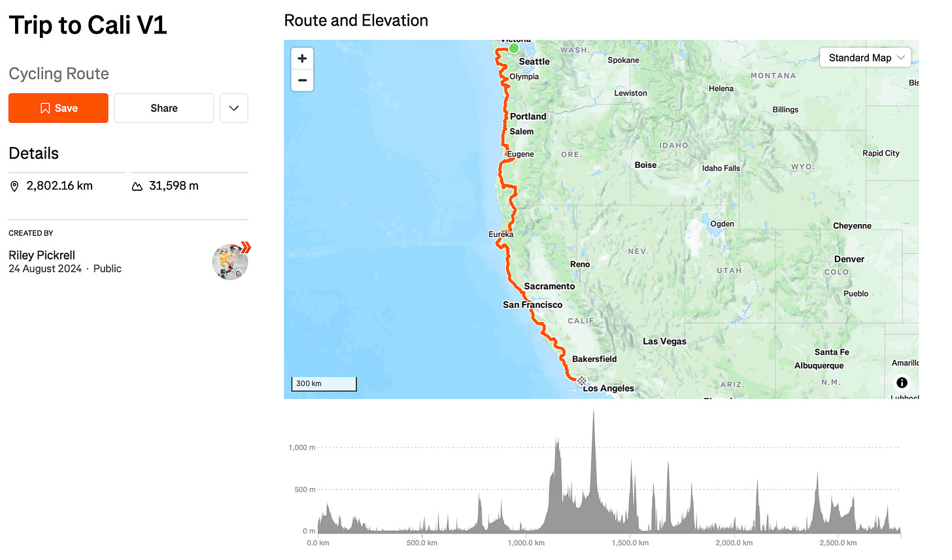Viewport: 952px width, 560px height.
Task: Click the Trip to Cali V1 title
Action: 88,25
